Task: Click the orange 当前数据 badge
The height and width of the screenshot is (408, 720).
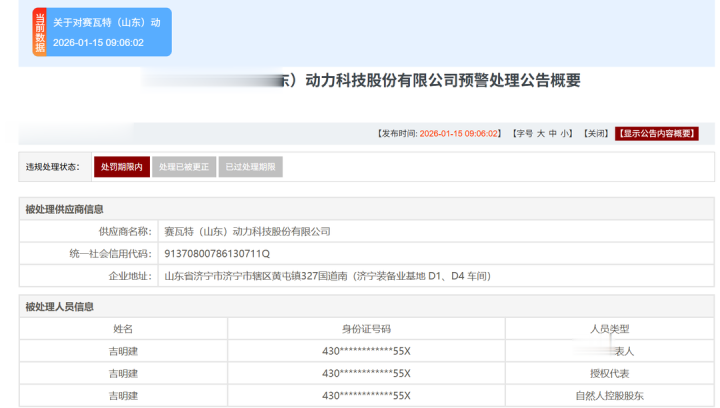Action: click(40, 32)
